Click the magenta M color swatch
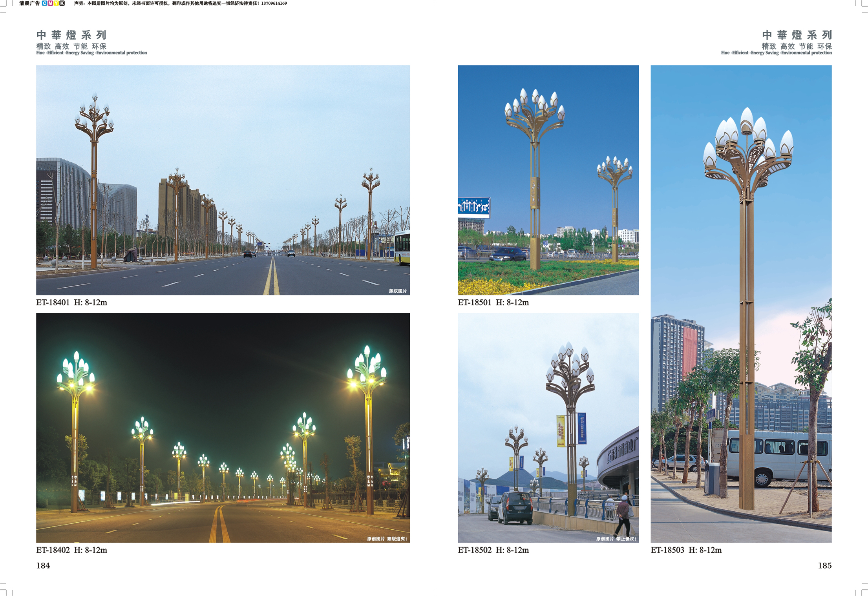 tap(50, 3)
